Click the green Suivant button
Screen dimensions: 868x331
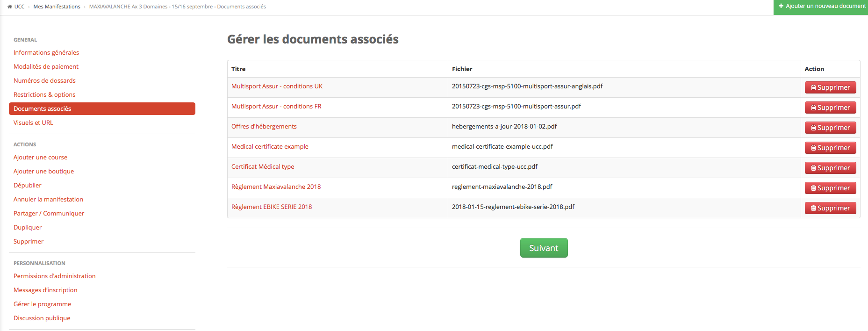(x=544, y=248)
